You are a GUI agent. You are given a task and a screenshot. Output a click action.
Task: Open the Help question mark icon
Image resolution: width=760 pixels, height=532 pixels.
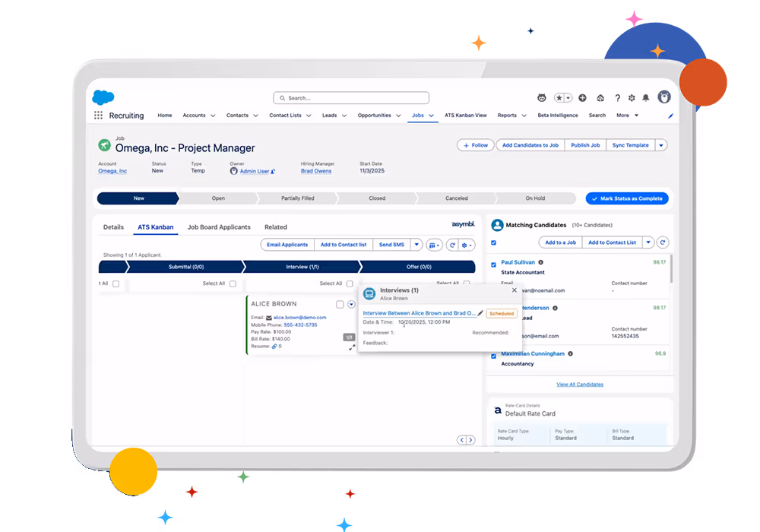pyautogui.click(x=617, y=98)
